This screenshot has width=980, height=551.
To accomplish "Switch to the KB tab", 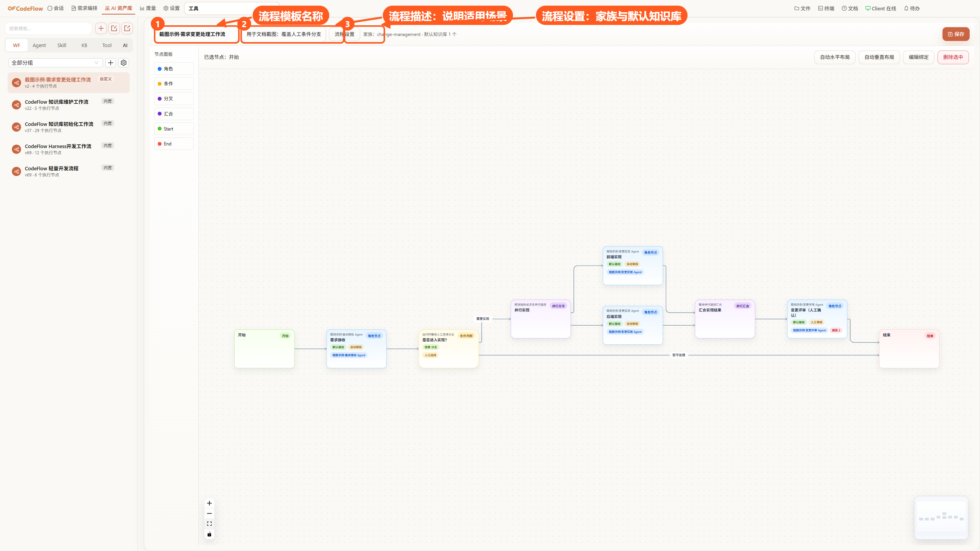I will (84, 45).
